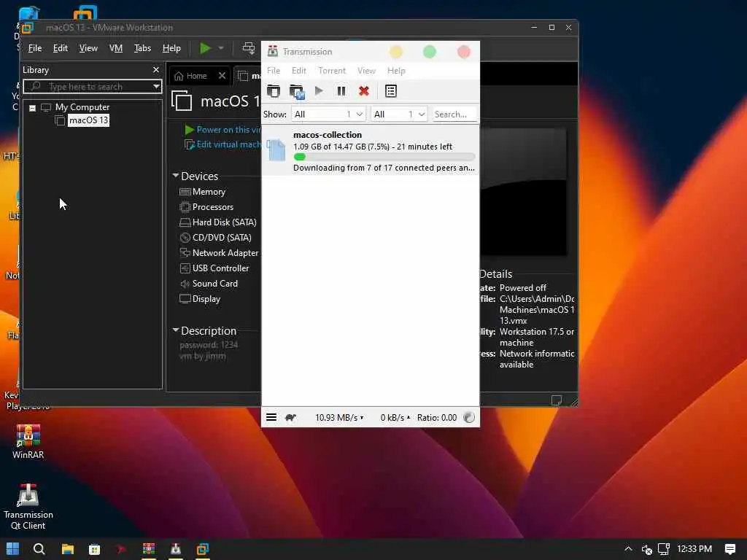
Task: Open second All tracker filter dropdown
Action: click(399, 114)
